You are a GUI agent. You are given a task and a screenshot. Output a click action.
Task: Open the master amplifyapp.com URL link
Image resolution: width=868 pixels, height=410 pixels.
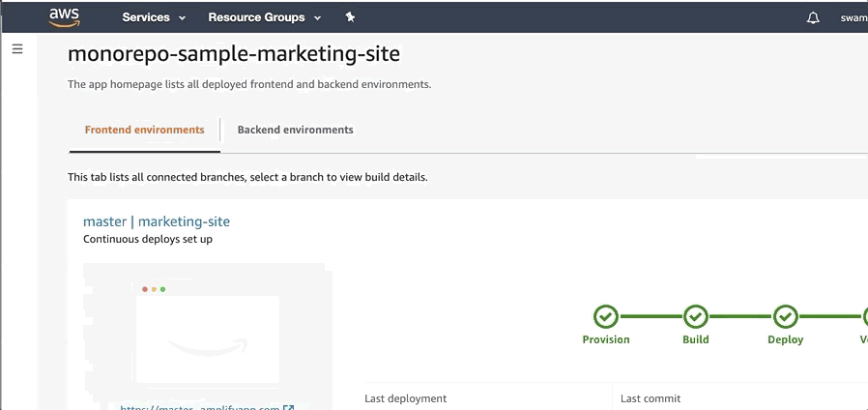pyautogui.click(x=200, y=407)
